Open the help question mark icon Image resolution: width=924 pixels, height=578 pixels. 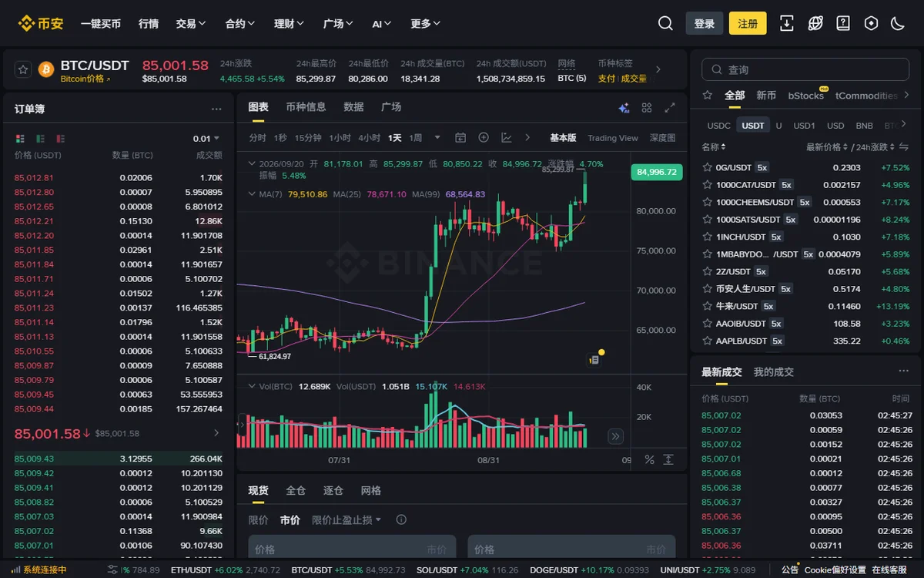[x=843, y=23]
